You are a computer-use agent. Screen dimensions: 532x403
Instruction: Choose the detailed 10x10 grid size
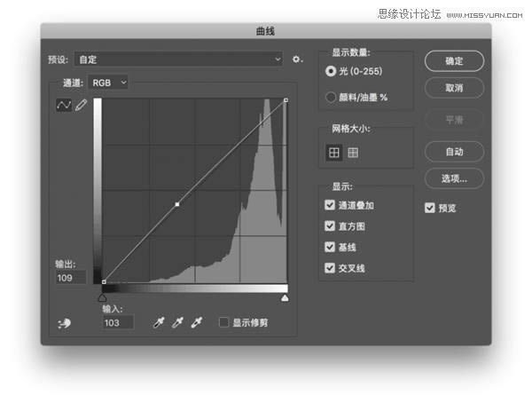coord(353,153)
